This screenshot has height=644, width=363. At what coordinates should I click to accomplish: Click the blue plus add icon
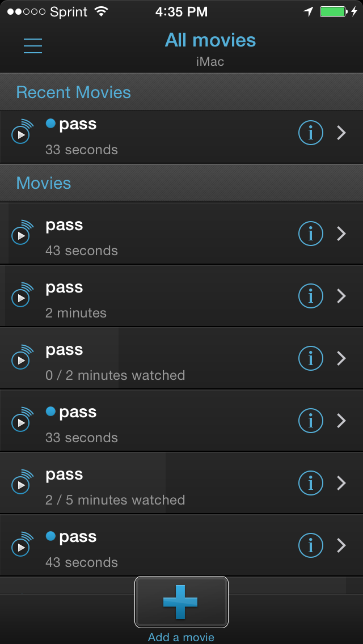(181, 601)
